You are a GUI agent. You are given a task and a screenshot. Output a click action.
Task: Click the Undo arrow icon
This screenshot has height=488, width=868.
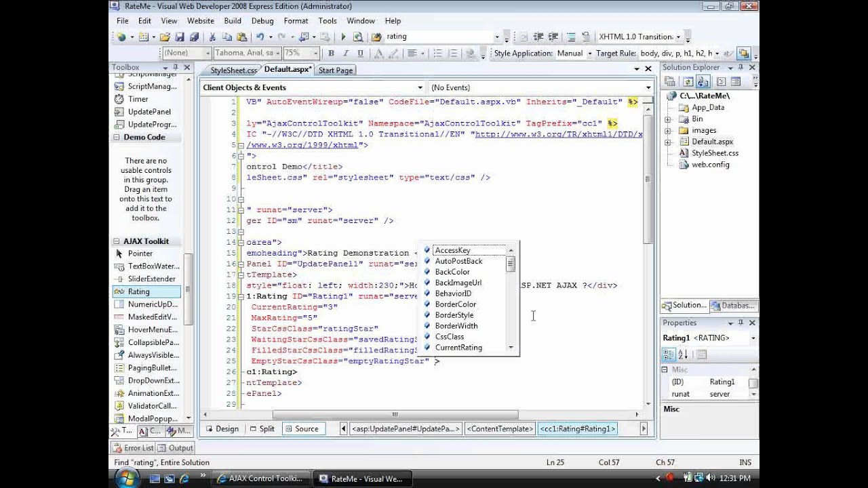coord(260,37)
